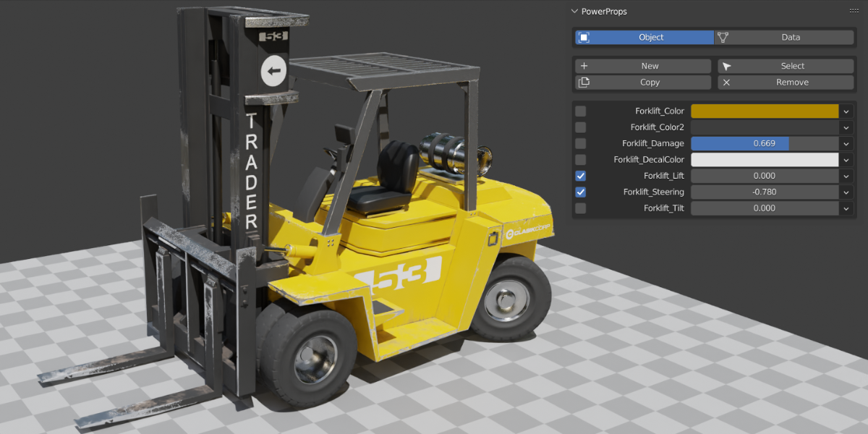Click the Forklift_Lift label text
This screenshot has height=434, width=868.
[x=664, y=176]
